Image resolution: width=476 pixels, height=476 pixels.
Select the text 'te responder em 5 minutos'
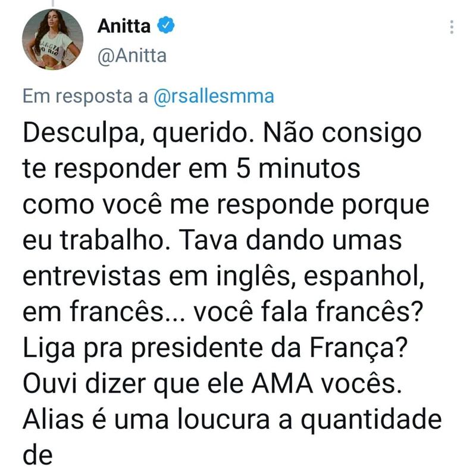click(191, 169)
